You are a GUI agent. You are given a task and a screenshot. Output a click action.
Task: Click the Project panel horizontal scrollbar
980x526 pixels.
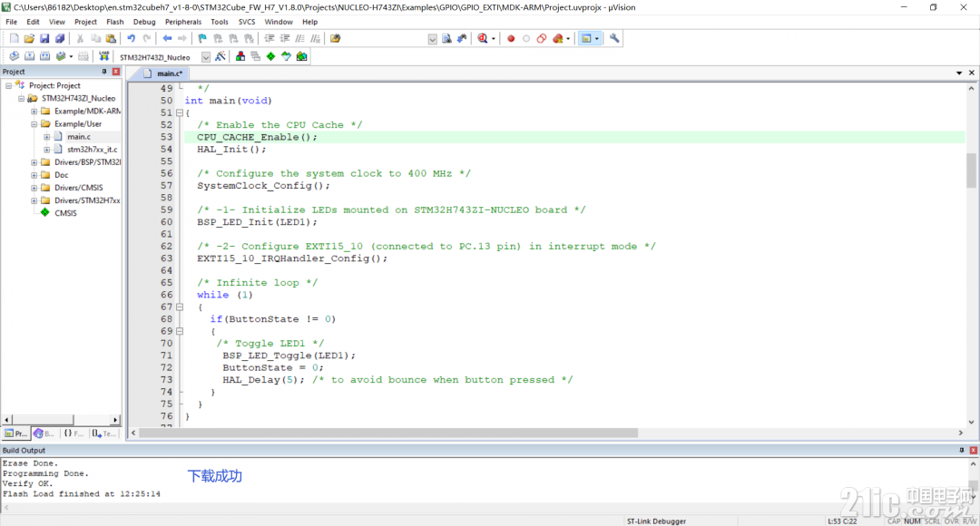click(x=61, y=420)
